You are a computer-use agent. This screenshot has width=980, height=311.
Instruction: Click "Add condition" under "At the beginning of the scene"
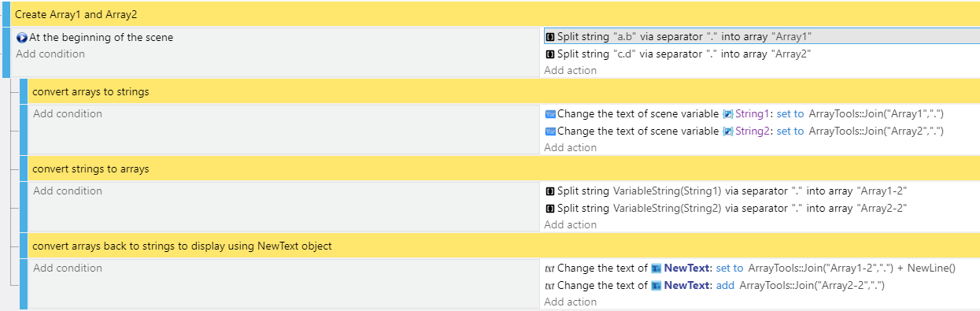pos(50,54)
